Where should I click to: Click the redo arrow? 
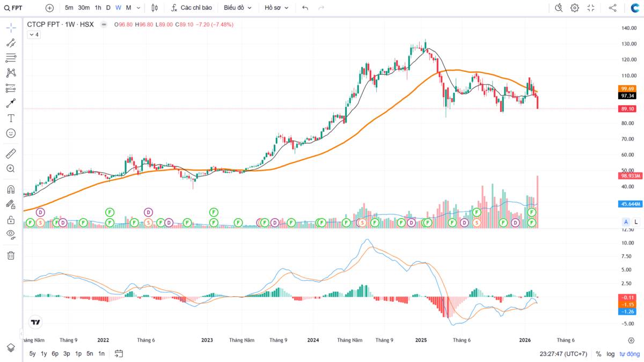321,8
